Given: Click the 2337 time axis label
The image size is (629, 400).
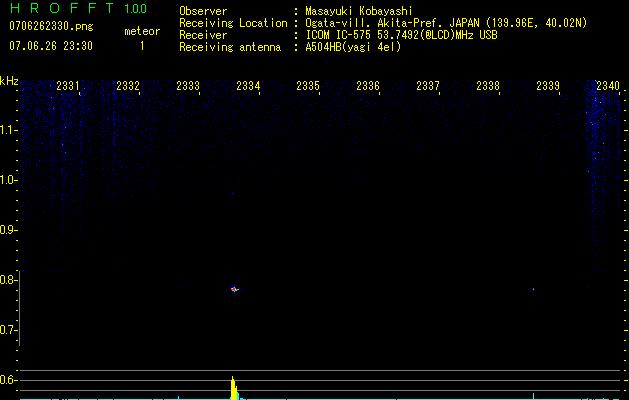Looking at the screenshot, I should (428, 86).
